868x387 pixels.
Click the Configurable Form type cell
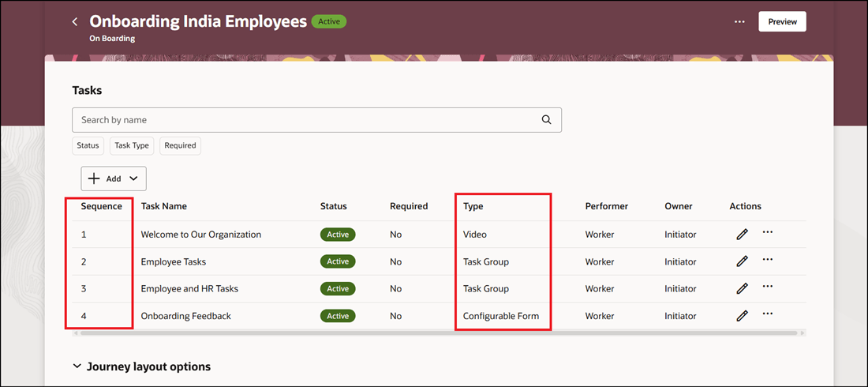(x=501, y=316)
